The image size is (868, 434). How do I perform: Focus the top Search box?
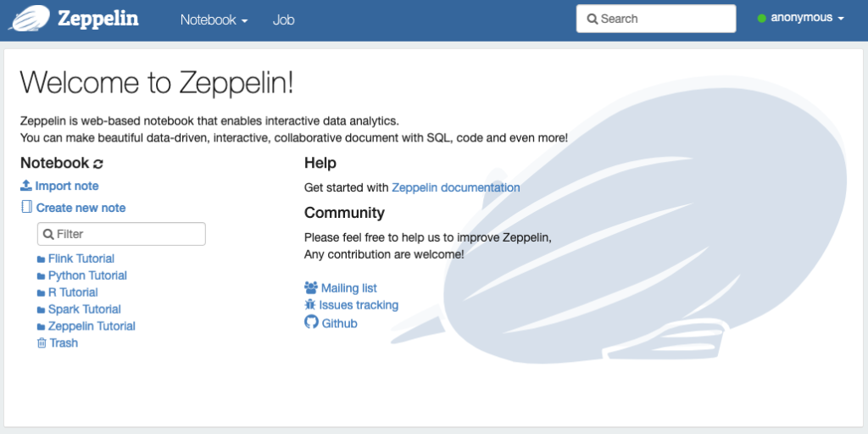click(656, 19)
